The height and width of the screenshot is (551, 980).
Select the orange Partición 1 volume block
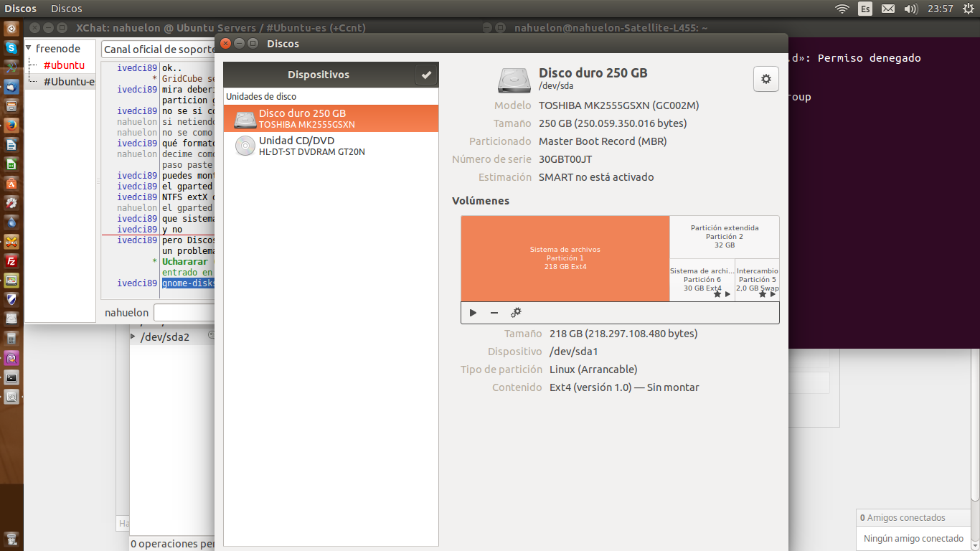[x=565, y=258]
